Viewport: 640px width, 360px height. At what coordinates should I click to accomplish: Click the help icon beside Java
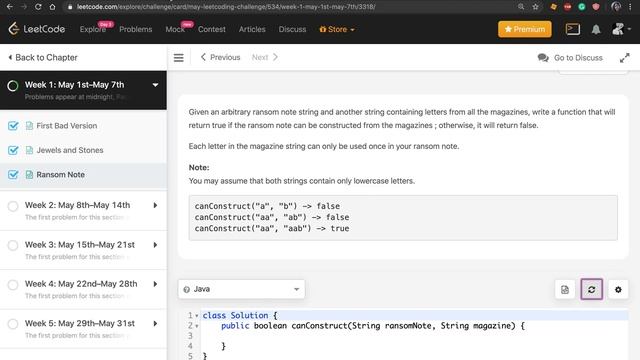[187, 289]
